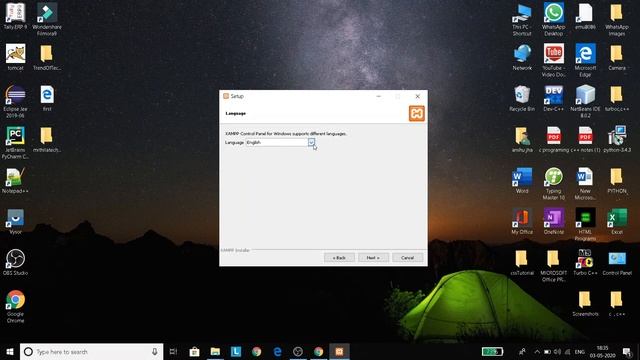Switch to OBS Studio on taskbar
640x360 pixels.
[298, 351]
